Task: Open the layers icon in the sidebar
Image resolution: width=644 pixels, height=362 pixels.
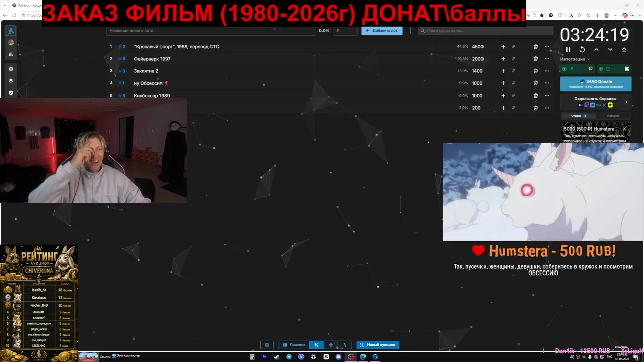Action: [11, 81]
